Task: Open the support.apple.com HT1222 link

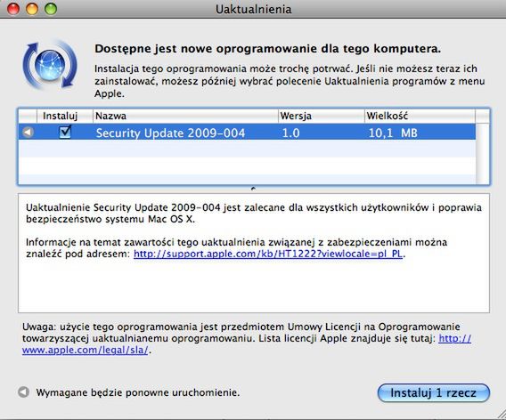Action: [x=268, y=254]
